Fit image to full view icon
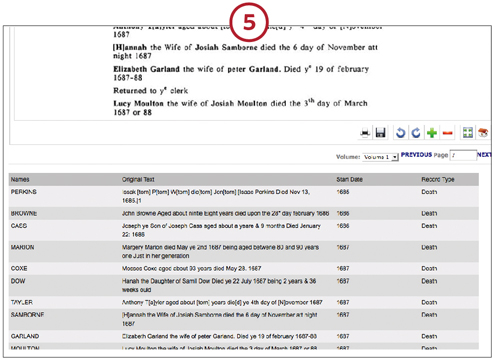Screen dimensions: 495x362 point(468,133)
